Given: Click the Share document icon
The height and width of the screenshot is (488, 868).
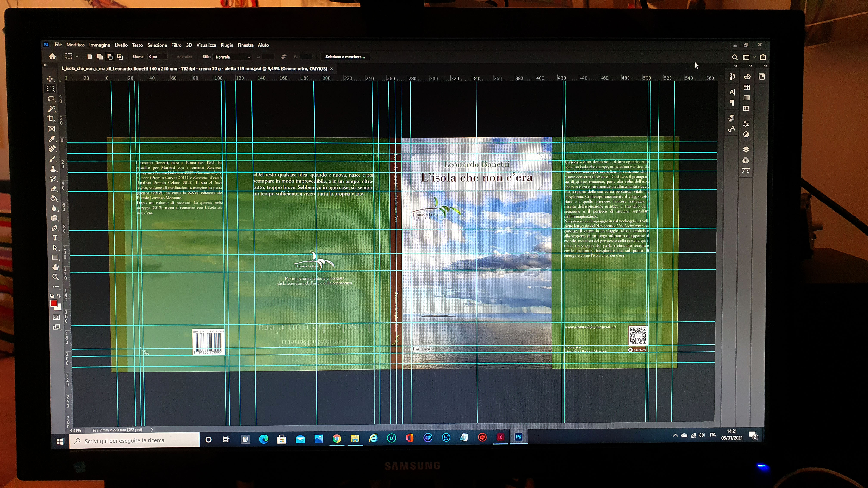Looking at the screenshot, I should tap(763, 57).
